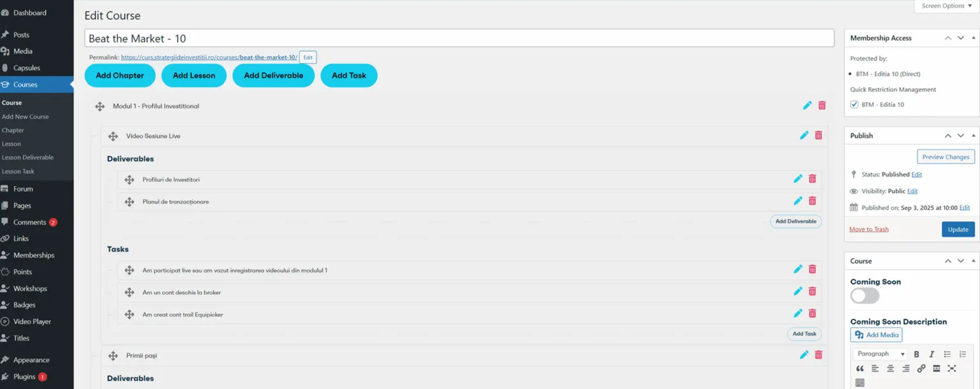
Task: Collapse the Membership Access panel
Action: [974, 38]
